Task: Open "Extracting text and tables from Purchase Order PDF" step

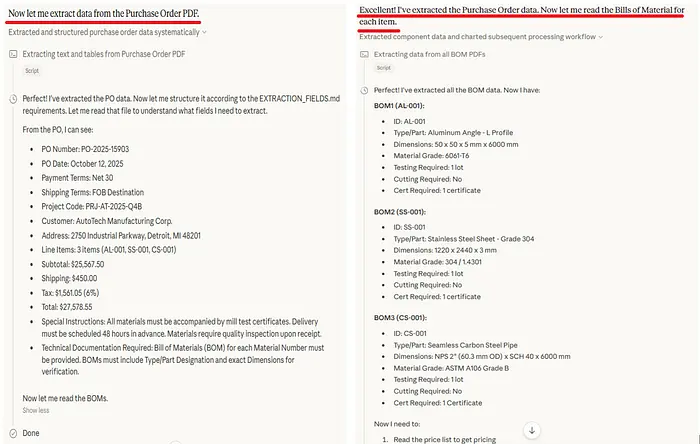Action: (x=108, y=53)
